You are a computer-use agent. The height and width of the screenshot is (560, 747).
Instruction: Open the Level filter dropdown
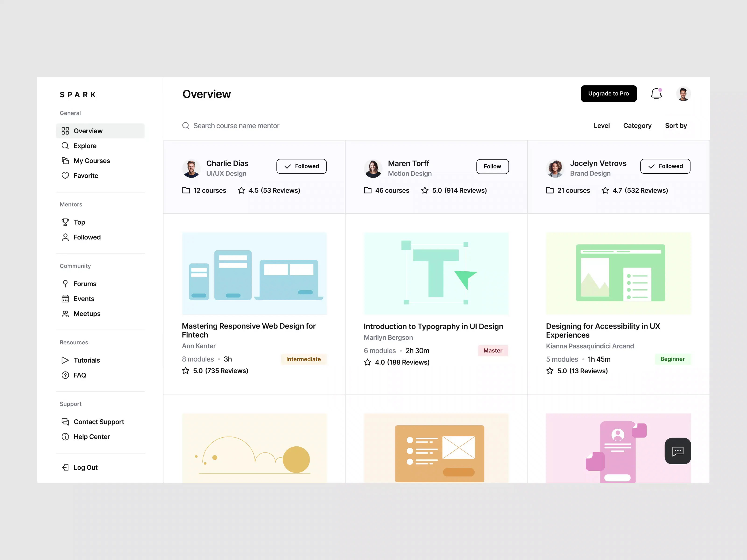pos(601,126)
